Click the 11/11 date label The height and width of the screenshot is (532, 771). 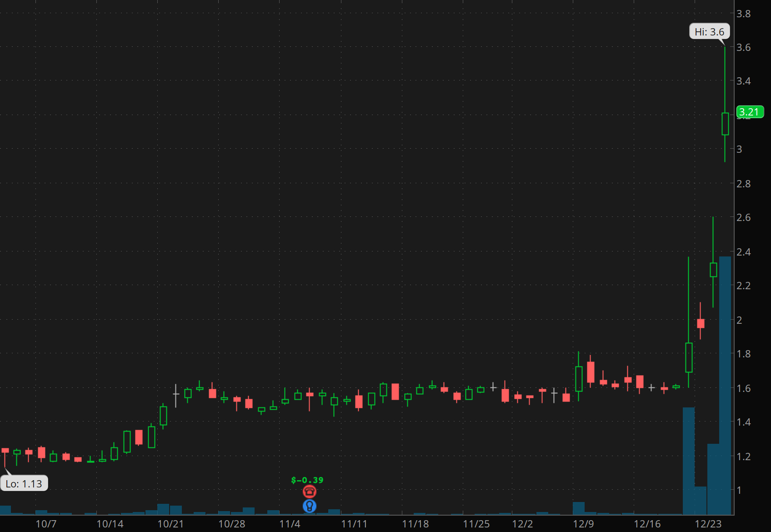354,524
